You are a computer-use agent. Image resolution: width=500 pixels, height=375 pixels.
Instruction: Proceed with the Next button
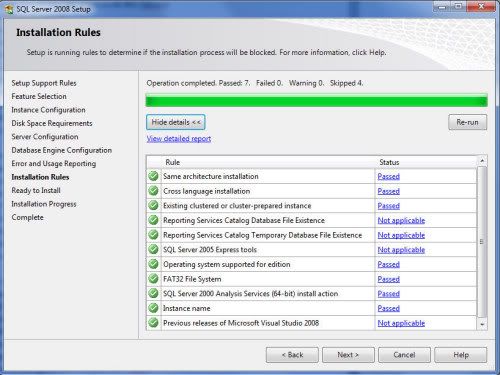348,355
